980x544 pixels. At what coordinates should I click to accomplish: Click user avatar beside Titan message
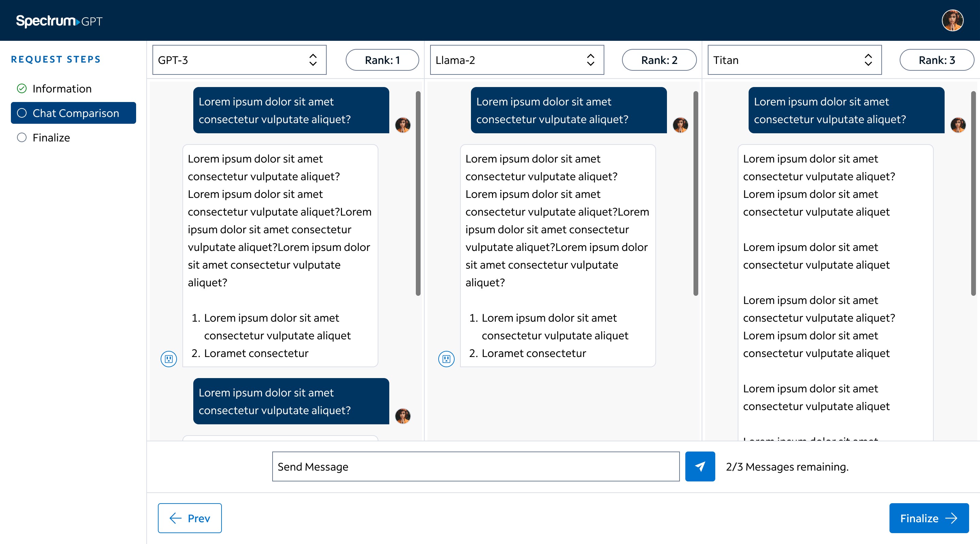(958, 125)
